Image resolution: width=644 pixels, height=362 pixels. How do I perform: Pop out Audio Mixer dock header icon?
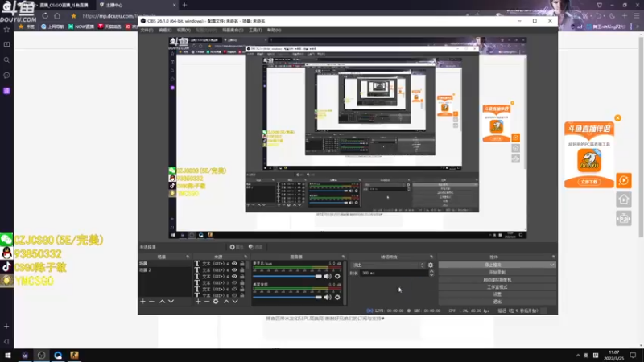coord(344,257)
